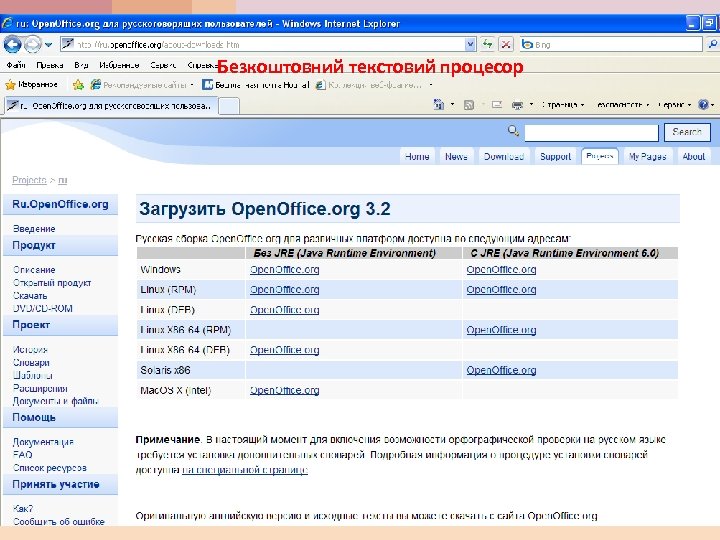
Task: Download MacOS X (Intel) OpenOffice.org link
Action: coord(285,390)
